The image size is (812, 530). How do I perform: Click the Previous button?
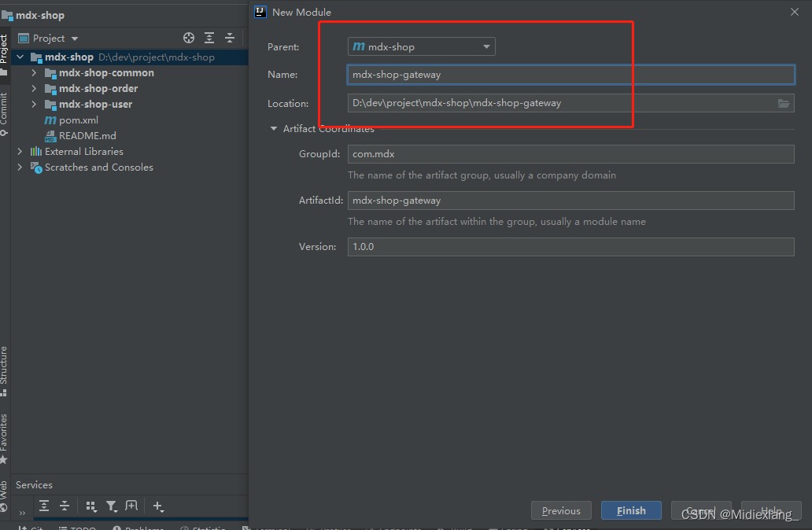click(x=561, y=510)
